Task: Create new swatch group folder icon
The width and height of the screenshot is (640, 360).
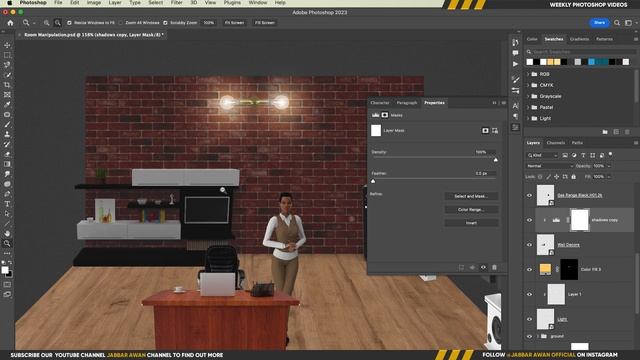Action: (x=605, y=132)
